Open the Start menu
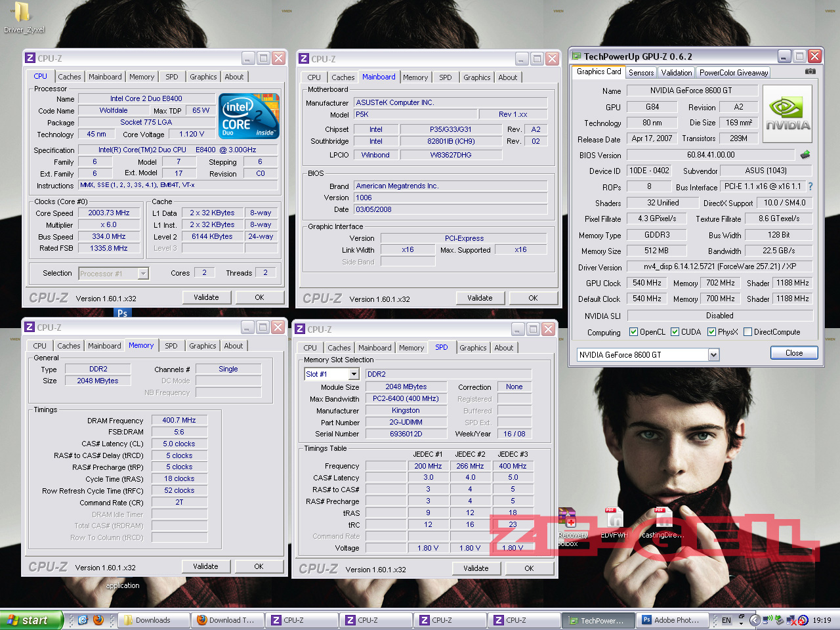840x630 pixels. [x=31, y=620]
